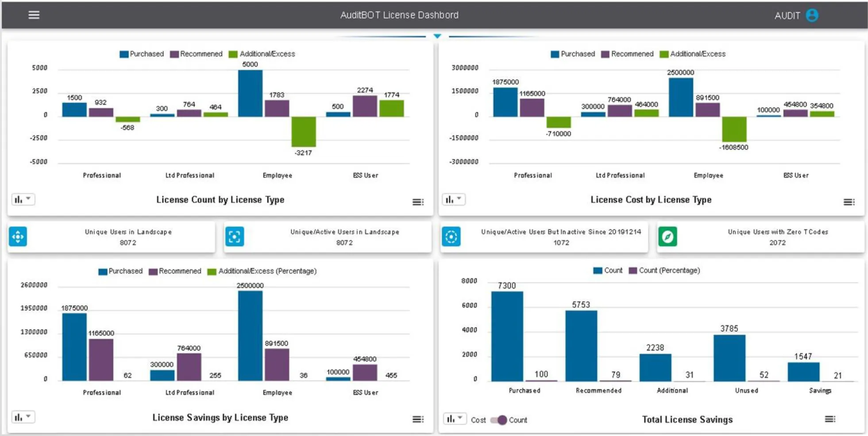Open the export menu on License Count chart
This screenshot has width=868, height=436.
[418, 202]
